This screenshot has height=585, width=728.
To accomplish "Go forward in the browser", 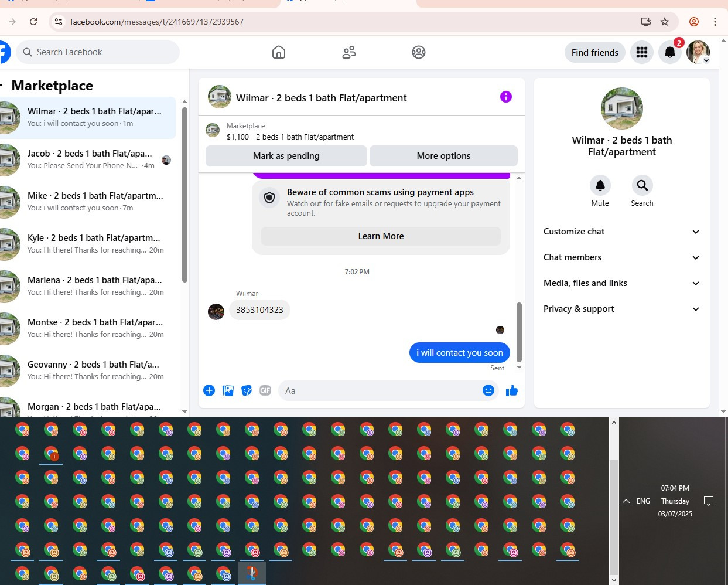I will click(12, 22).
